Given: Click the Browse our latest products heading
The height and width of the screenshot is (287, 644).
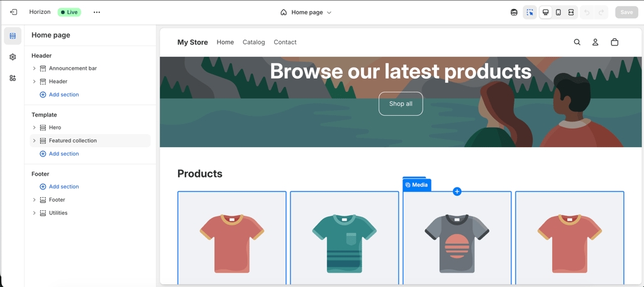Looking at the screenshot, I should pyautogui.click(x=401, y=72).
